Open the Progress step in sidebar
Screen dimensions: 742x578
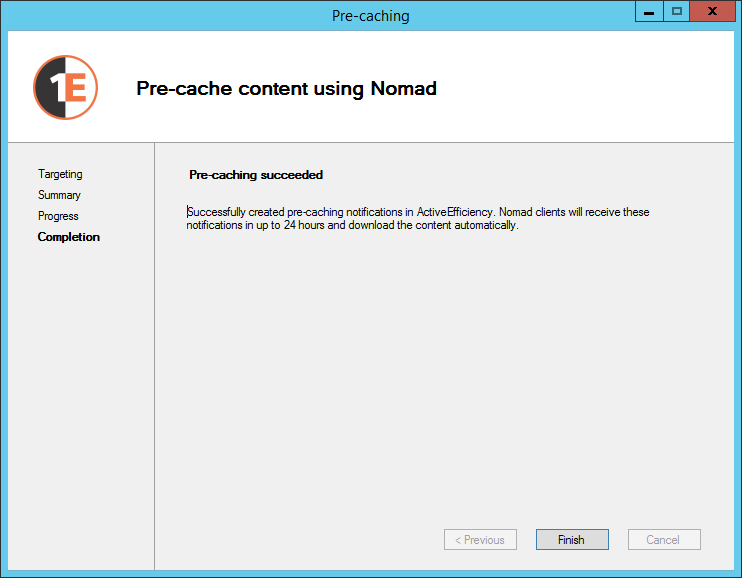pyautogui.click(x=58, y=216)
